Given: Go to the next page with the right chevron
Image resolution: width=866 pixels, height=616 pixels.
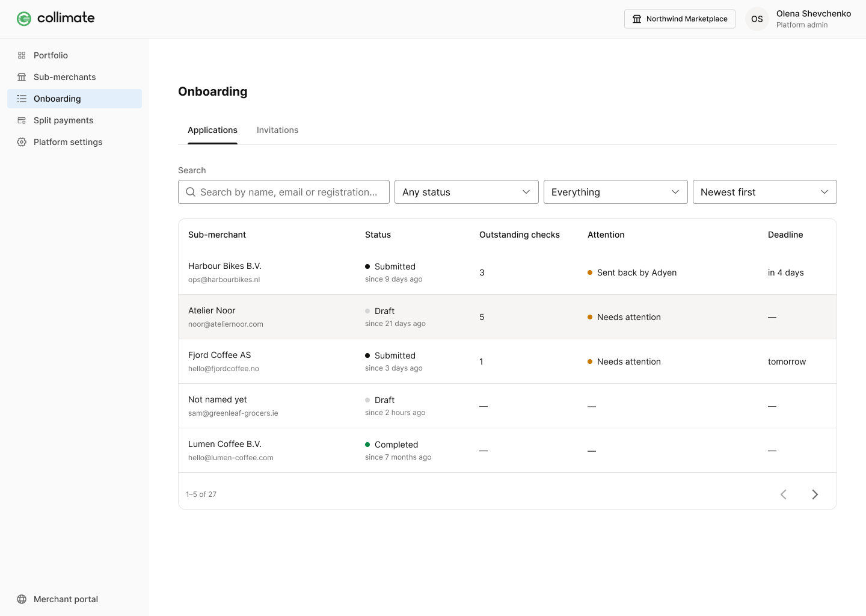Looking at the screenshot, I should tap(815, 494).
